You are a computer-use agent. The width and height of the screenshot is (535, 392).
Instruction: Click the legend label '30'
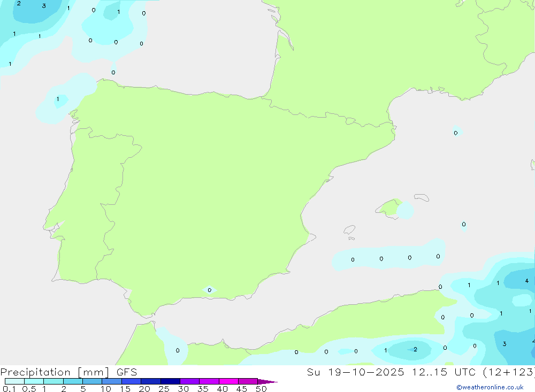(184, 389)
